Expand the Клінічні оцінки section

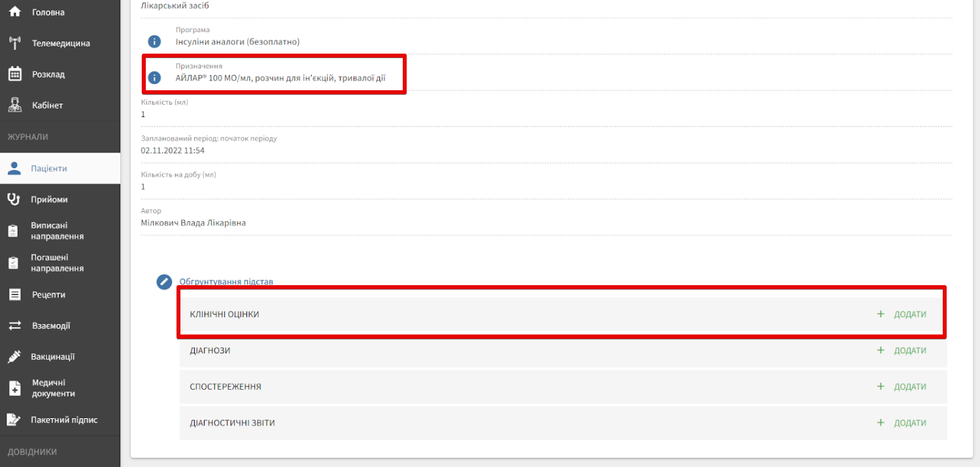(224, 315)
